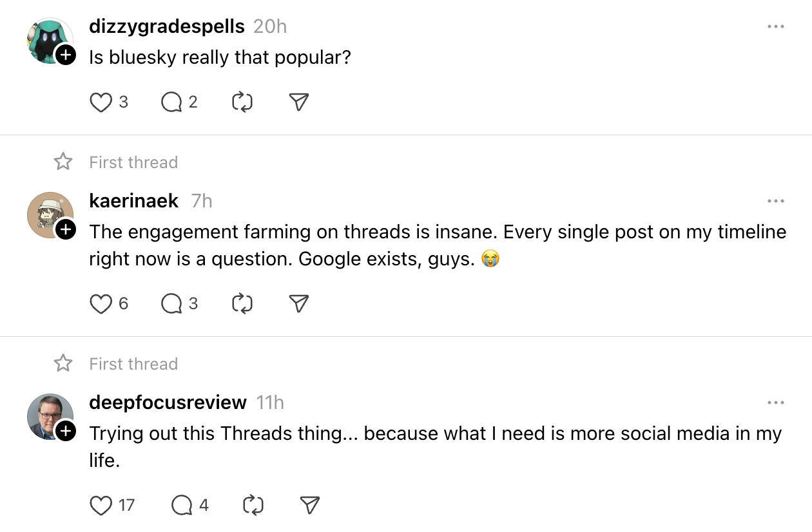Open kaerinaek's profile from username

[x=133, y=201]
